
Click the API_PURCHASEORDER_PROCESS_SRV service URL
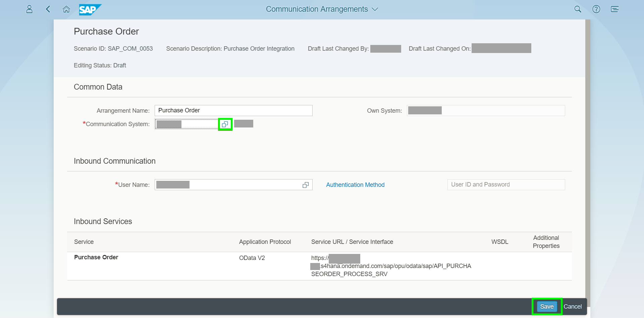391,266
